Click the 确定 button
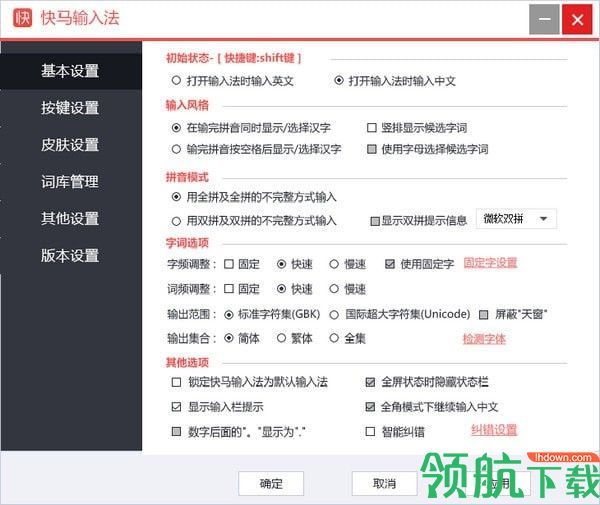Viewport: 600px width, 505px height. [x=271, y=484]
